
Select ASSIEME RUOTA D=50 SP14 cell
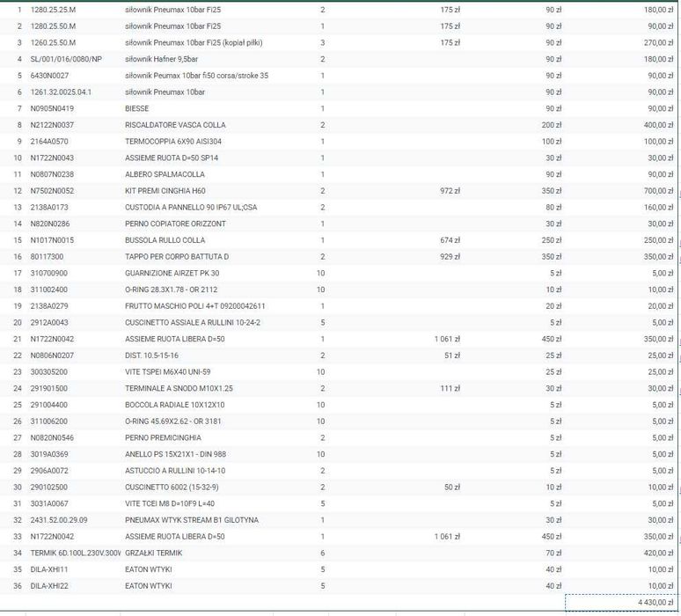(172, 158)
